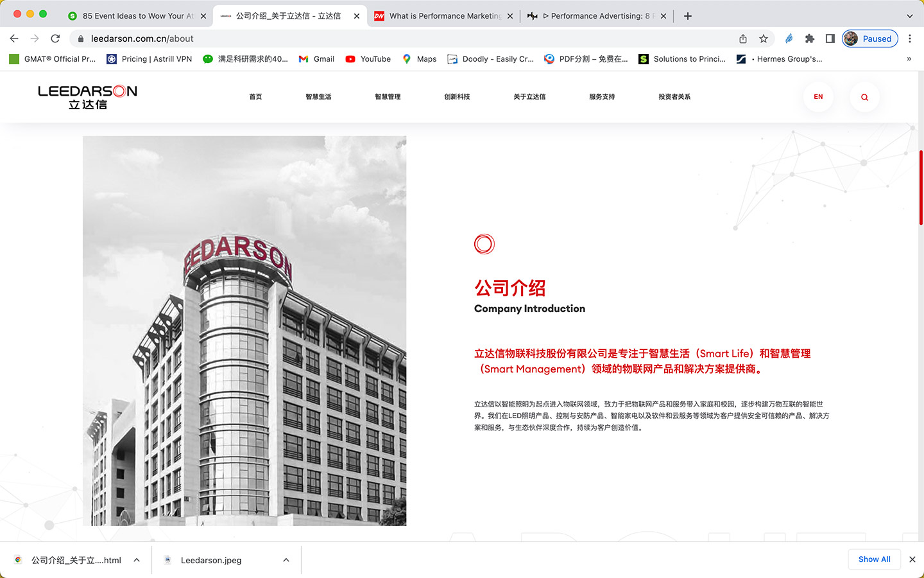Viewport: 924px width, 578px height.
Task: Open the Extensions puzzle icon
Action: (x=810, y=39)
